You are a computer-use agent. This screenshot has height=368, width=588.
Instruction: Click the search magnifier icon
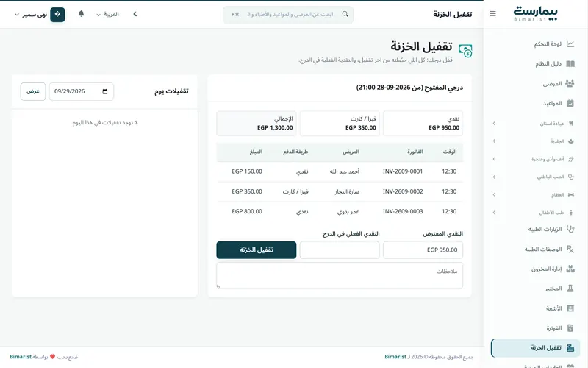pos(345,14)
